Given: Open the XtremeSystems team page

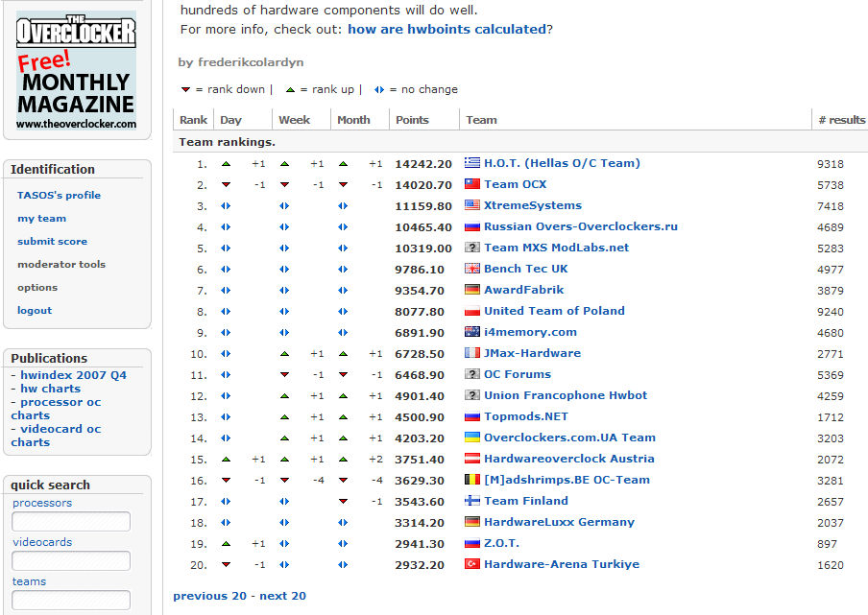Looking at the screenshot, I should [x=533, y=205].
